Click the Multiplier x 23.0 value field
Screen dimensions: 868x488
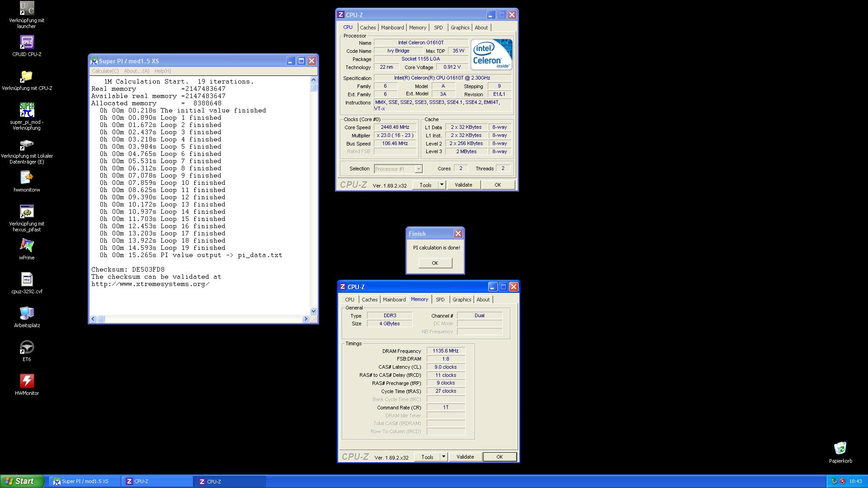(x=395, y=136)
